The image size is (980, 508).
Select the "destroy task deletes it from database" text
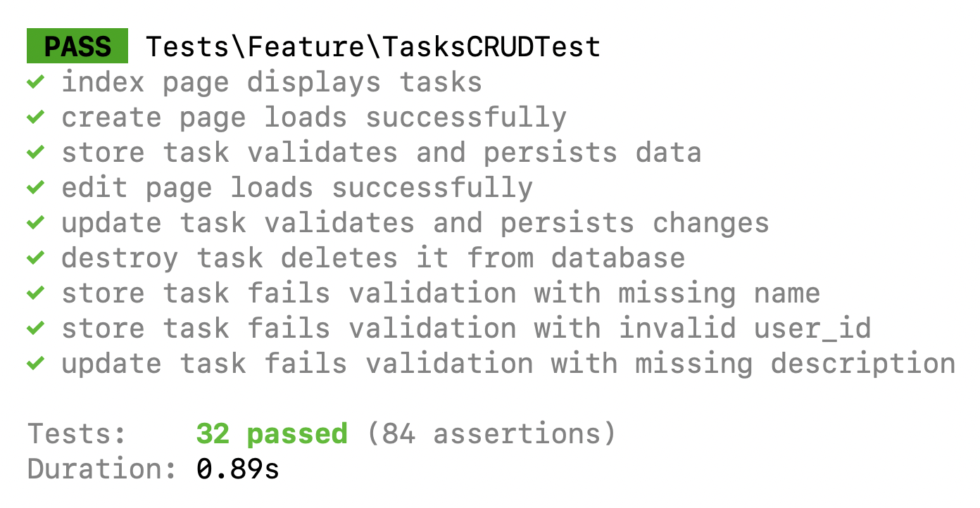pos(373,258)
